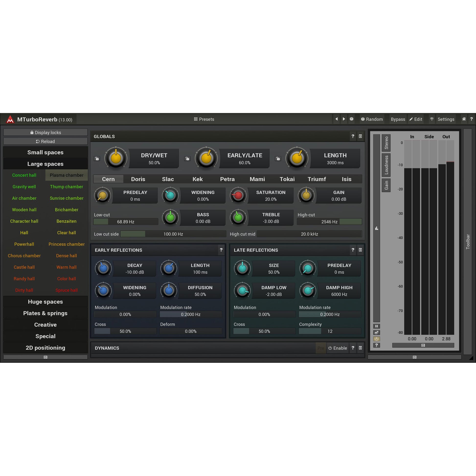Click the dice icon beside the arrows
The height and width of the screenshot is (476, 476).
(351, 119)
